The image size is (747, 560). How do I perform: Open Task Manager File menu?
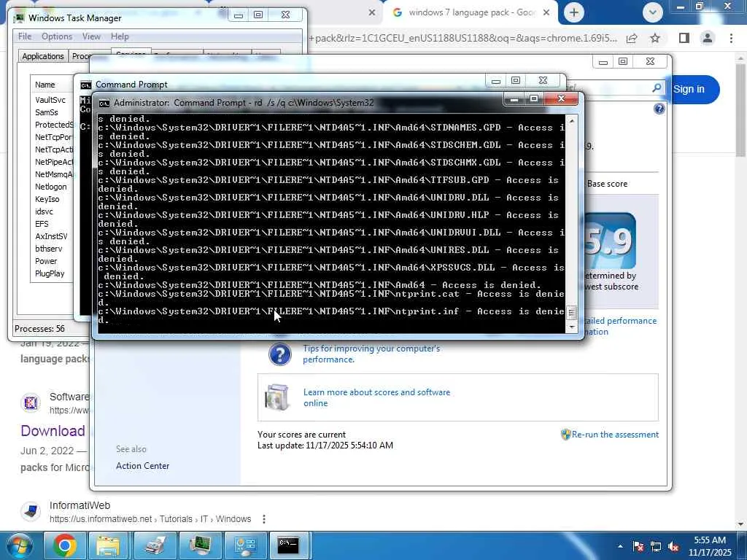[x=25, y=36]
